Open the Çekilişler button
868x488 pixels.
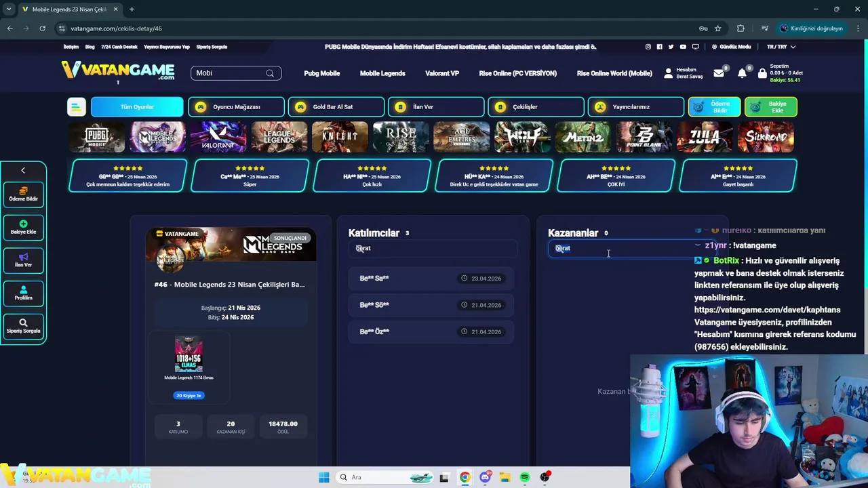point(536,107)
